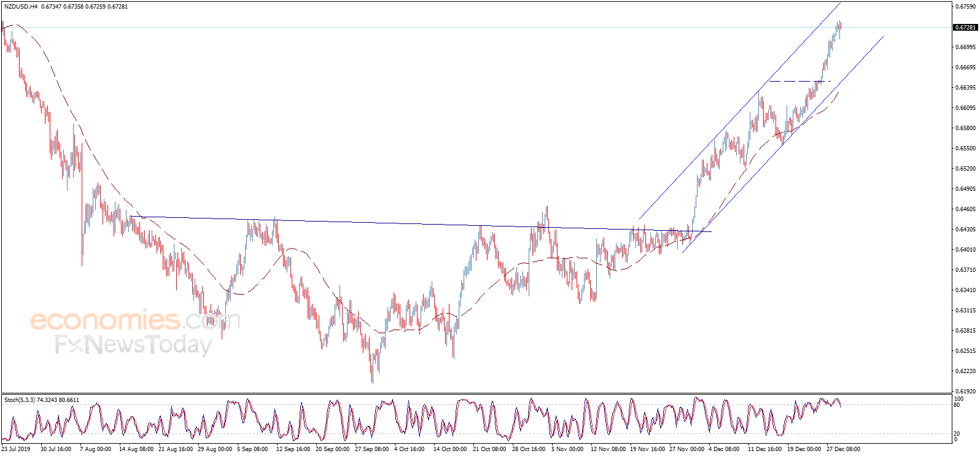Click the 30 Jul 16:00 time label

point(56,449)
